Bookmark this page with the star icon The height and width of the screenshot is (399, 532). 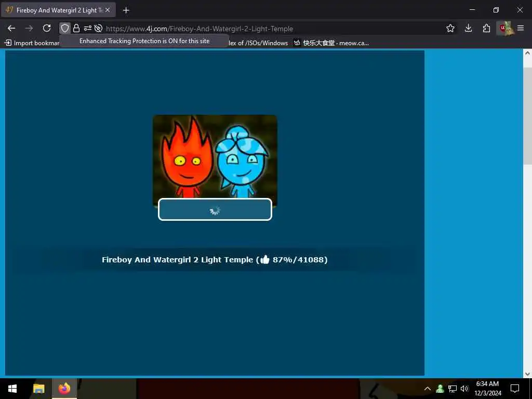pyautogui.click(x=450, y=28)
